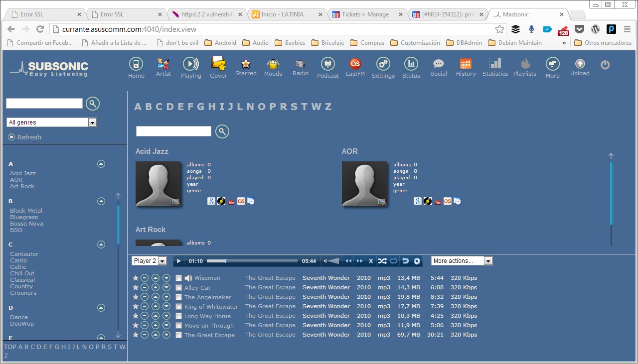Click the browser address bar
Viewport: 638px width, 364px height.
pyautogui.click(x=277, y=29)
